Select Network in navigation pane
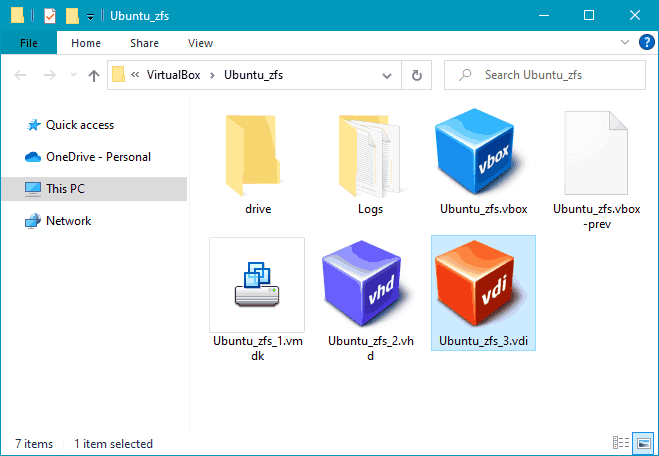Viewport: 659px width, 456px height. [69, 221]
